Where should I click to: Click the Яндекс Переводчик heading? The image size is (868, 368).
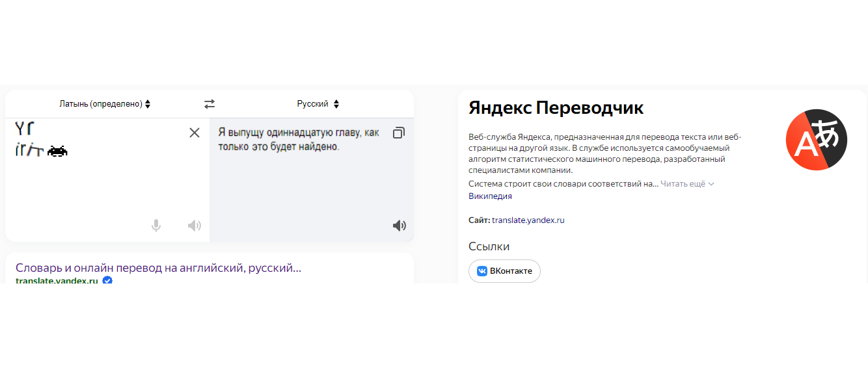pos(556,108)
